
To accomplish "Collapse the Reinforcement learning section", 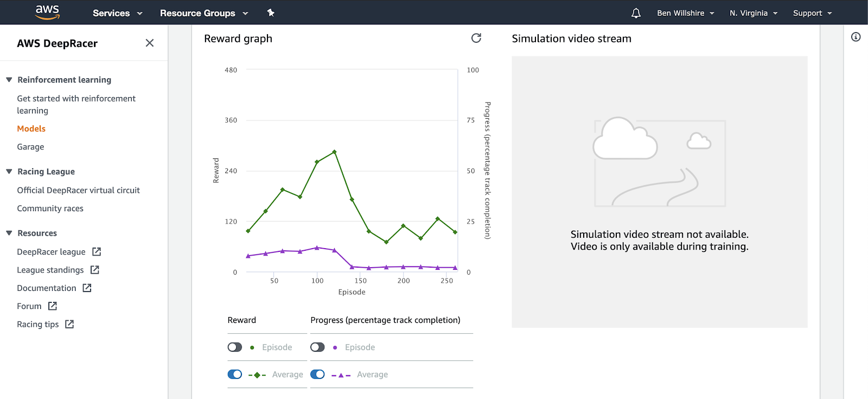I will [x=9, y=80].
